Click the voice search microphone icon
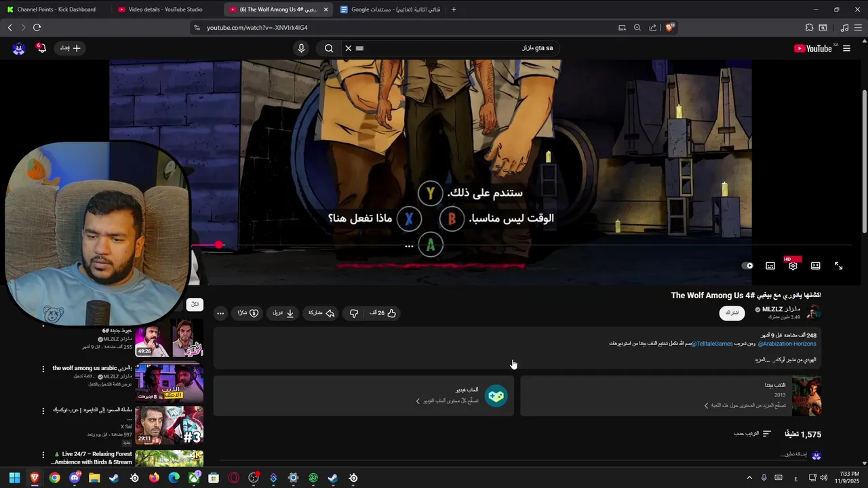Image resolution: width=868 pixels, height=488 pixels. pyautogui.click(x=302, y=48)
